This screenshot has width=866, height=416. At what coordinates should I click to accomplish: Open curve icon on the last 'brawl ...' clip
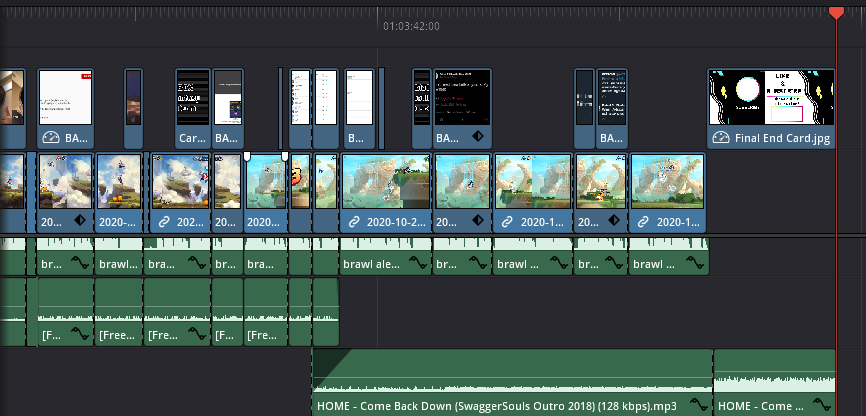point(695,264)
